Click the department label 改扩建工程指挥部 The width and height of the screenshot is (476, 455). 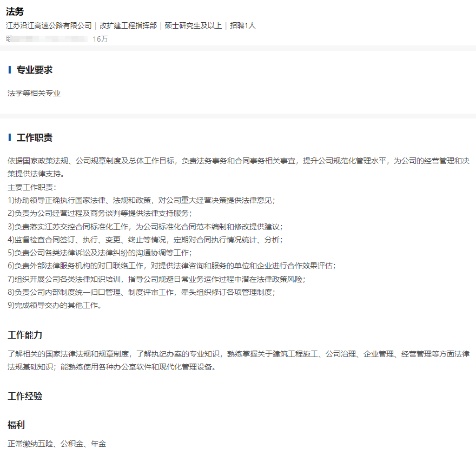(x=127, y=24)
